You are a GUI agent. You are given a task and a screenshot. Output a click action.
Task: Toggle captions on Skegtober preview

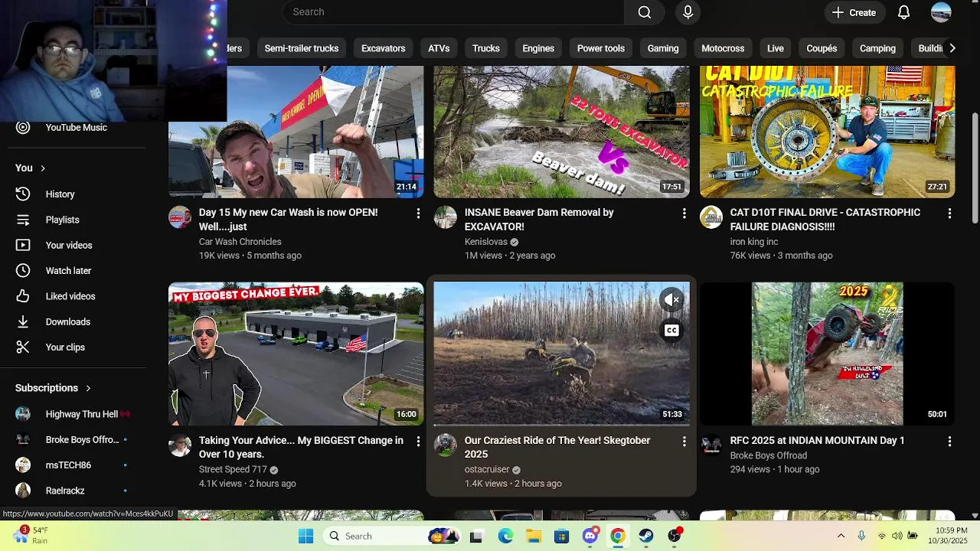pos(671,331)
